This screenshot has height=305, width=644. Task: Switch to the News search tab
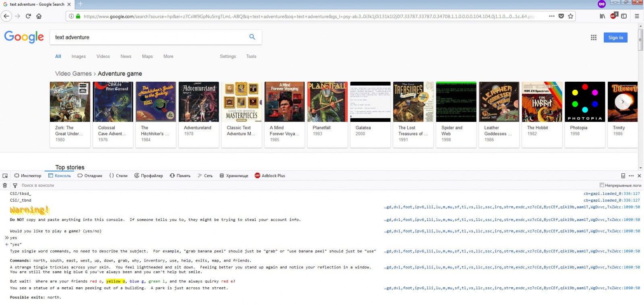(x=126, y=56)
